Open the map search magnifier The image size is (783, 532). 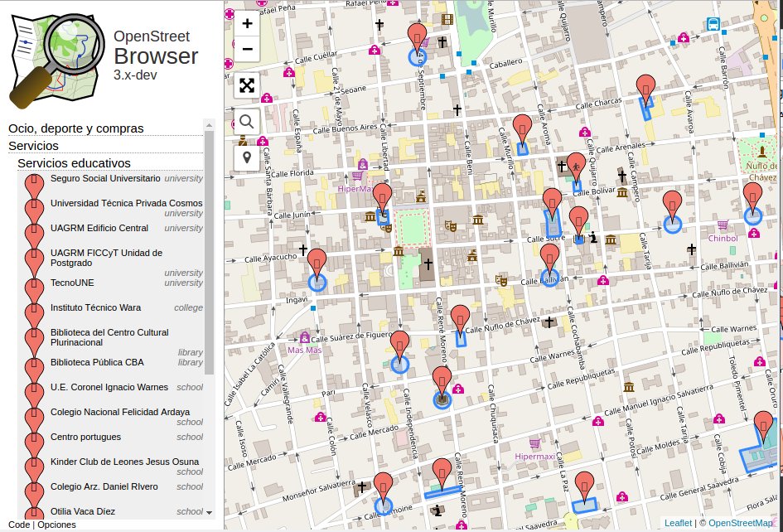click(x=247, y=122)
